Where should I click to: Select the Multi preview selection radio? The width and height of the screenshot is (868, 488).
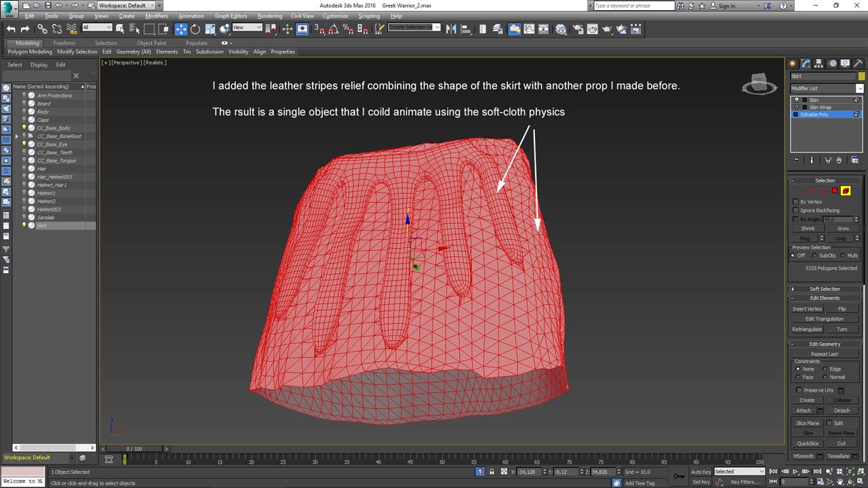842,256
